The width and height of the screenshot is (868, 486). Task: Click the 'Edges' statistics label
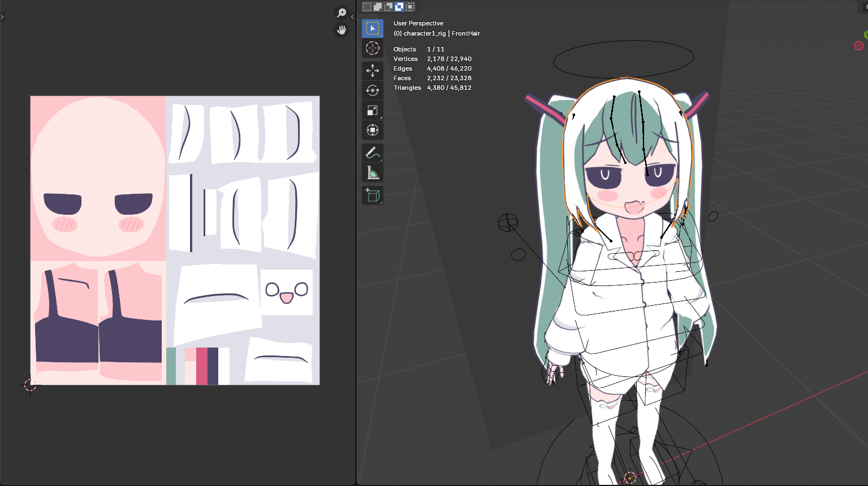pos(403,68)
